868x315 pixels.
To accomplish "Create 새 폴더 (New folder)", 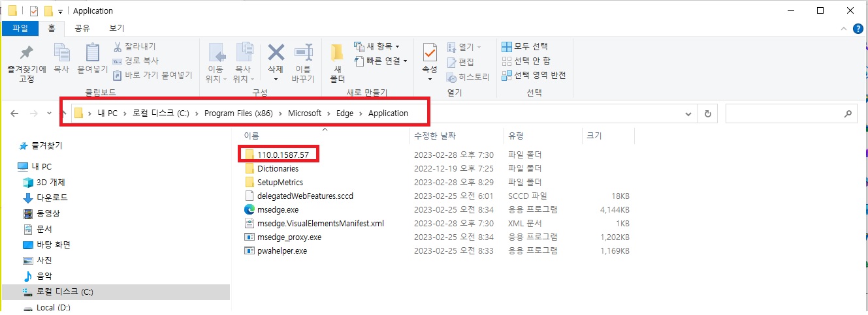I will tap(337, 63).
